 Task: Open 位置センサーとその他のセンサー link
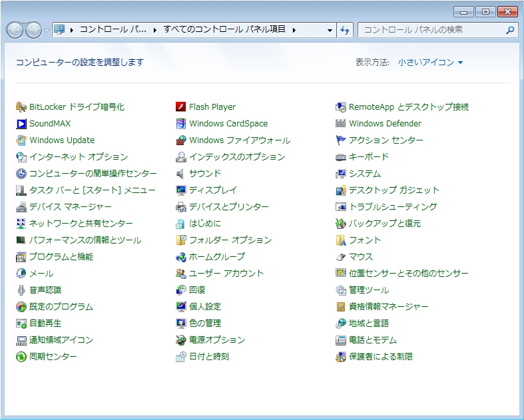point(408,274)
